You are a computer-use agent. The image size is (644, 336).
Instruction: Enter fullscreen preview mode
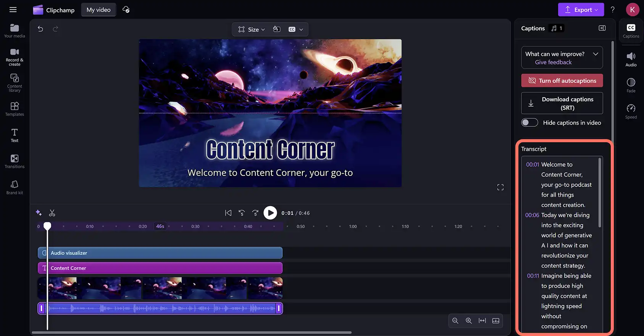[x=500, y=187]
